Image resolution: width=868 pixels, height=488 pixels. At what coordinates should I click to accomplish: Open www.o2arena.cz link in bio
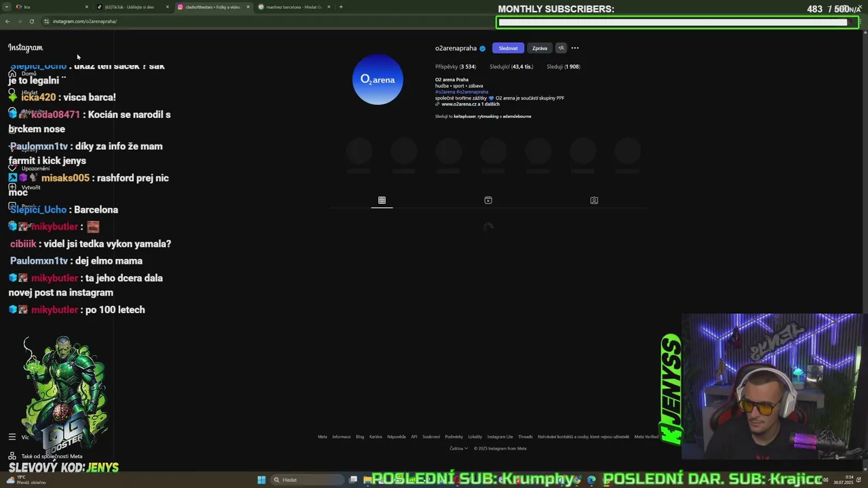tap(470, 104)
